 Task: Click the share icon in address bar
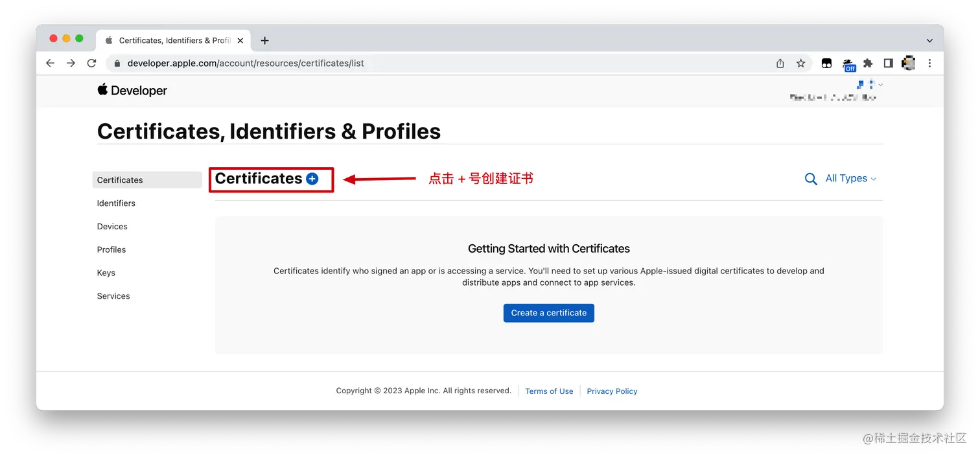pos(780,63)
